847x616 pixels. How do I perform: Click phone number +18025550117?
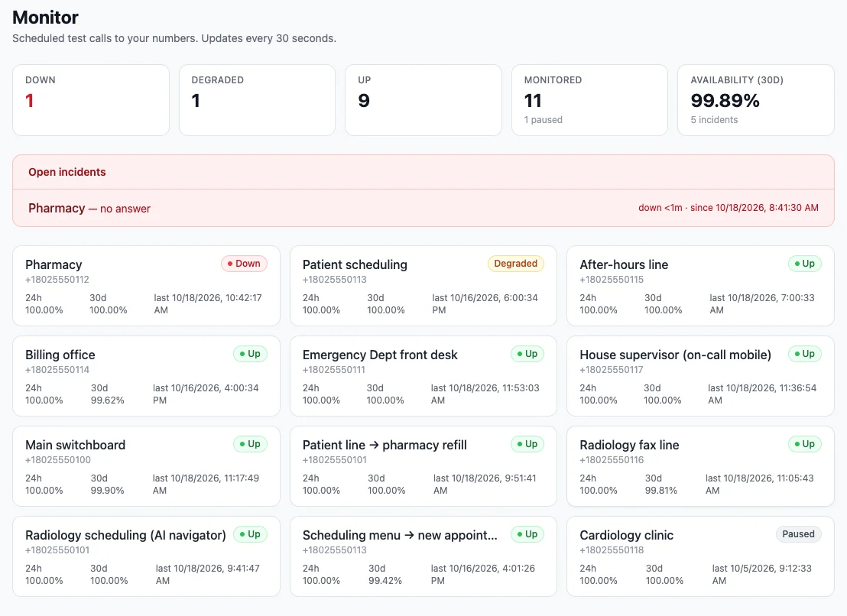click(x=612, y=370)
